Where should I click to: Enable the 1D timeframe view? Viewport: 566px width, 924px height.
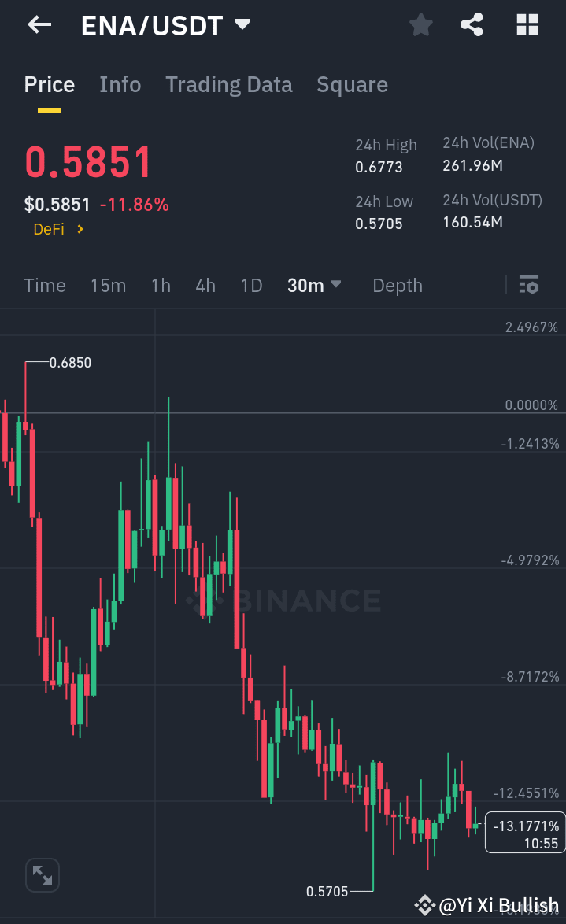(251, 285)
